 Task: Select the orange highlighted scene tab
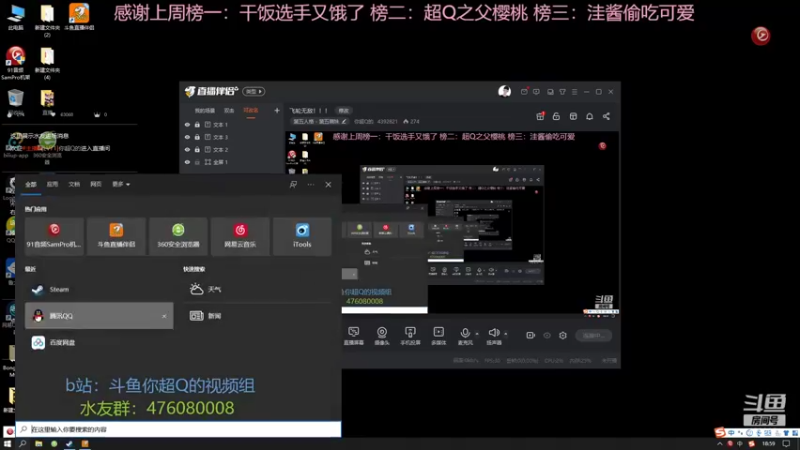pyautogui.click(x=251, y=110)
